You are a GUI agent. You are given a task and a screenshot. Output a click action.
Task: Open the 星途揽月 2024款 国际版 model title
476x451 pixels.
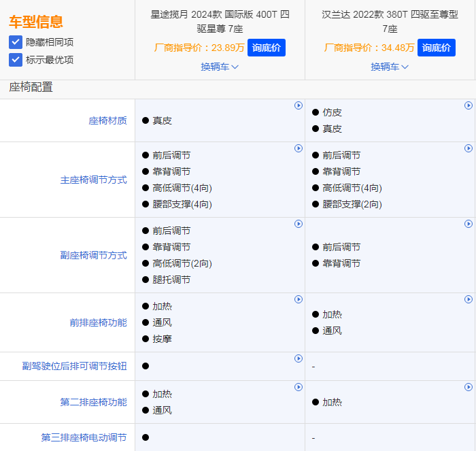coord(220,22)
